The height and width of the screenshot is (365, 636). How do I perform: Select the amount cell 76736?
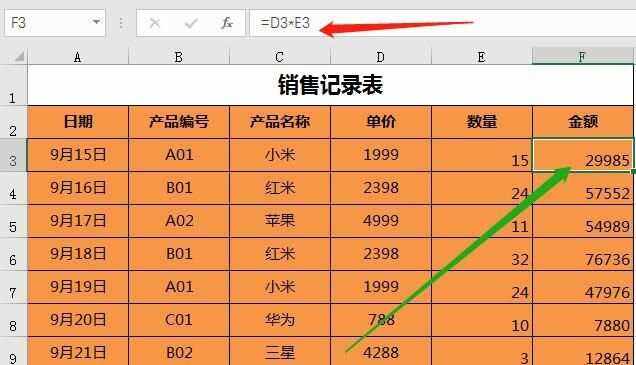point(583,254)
